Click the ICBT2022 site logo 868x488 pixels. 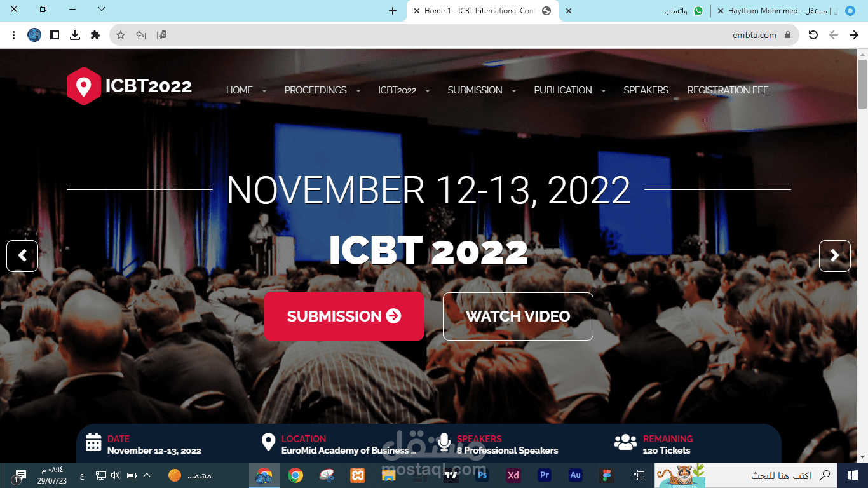click(129, 86)
